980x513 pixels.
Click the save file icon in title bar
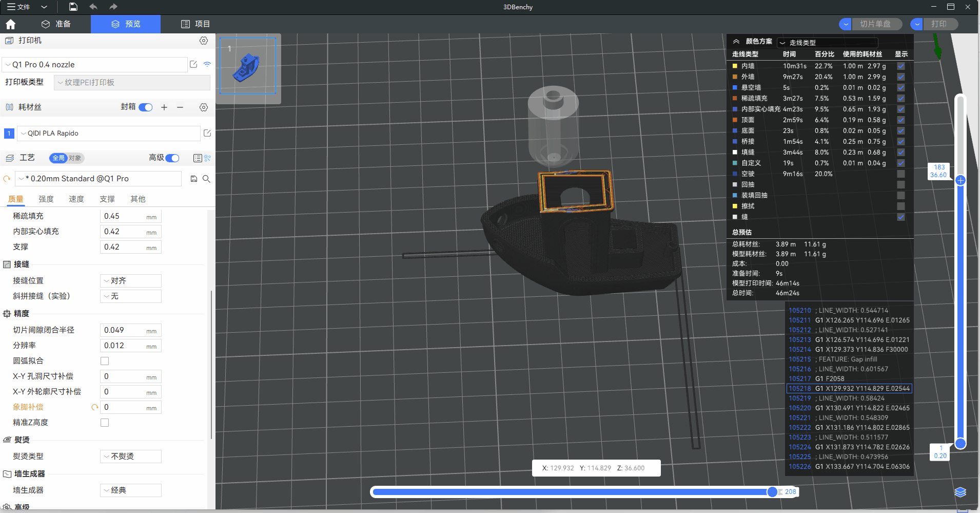click(73, 7)
